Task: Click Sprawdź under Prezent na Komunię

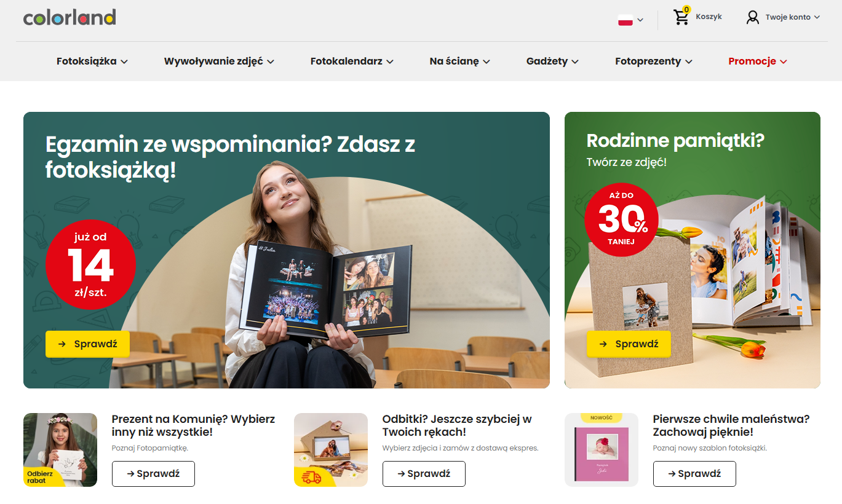Action: click(x=153, y=474)
